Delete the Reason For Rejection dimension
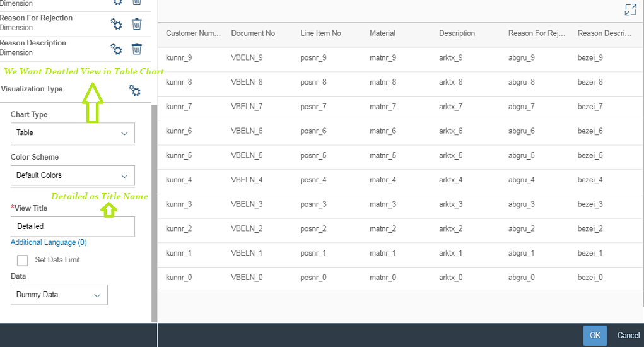Viewport: 644px width, 347px height. (137, 24)
